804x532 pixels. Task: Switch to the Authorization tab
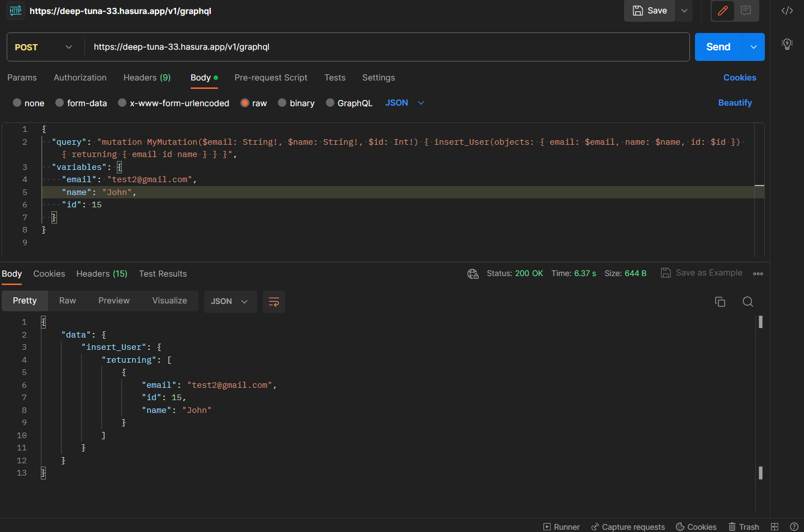pos(80,78)
